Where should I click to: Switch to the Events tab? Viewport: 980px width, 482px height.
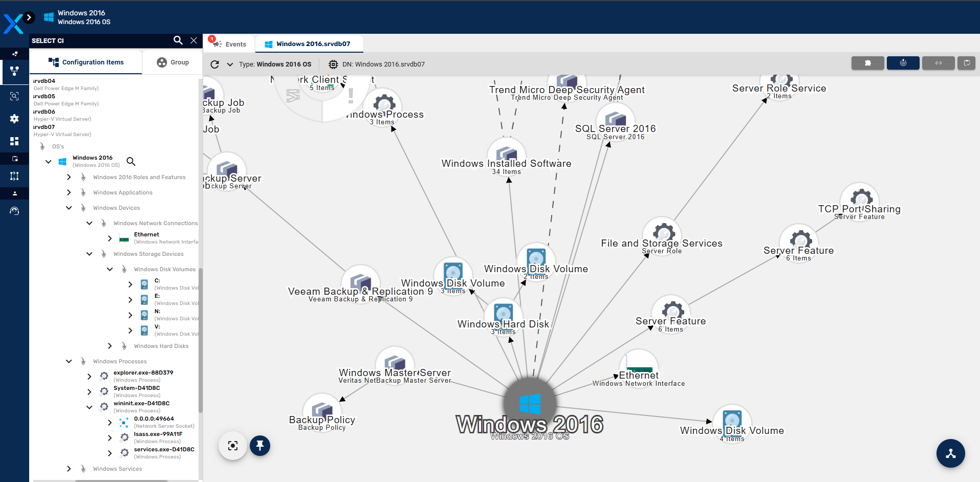(230, 44)
